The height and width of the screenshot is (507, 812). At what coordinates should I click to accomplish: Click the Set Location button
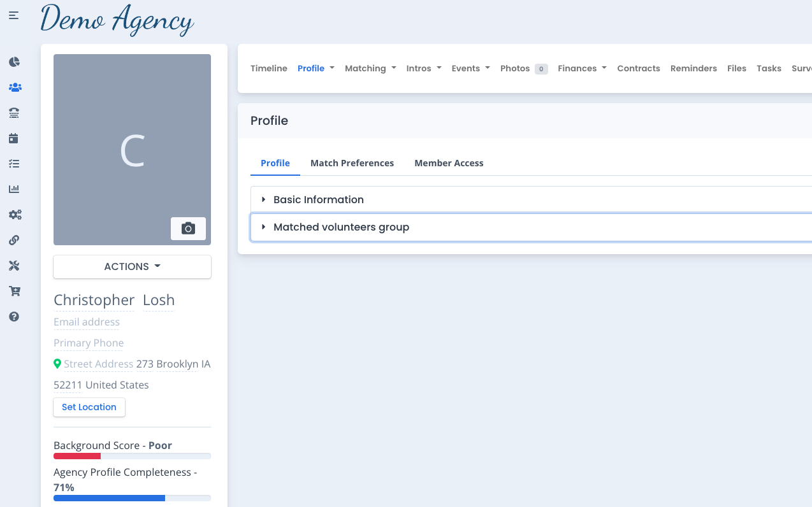89,407
